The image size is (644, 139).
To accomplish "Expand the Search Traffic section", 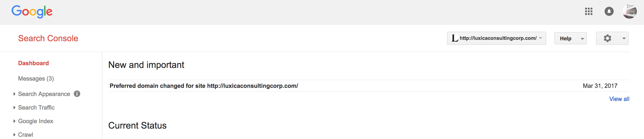I will point(36,108).
